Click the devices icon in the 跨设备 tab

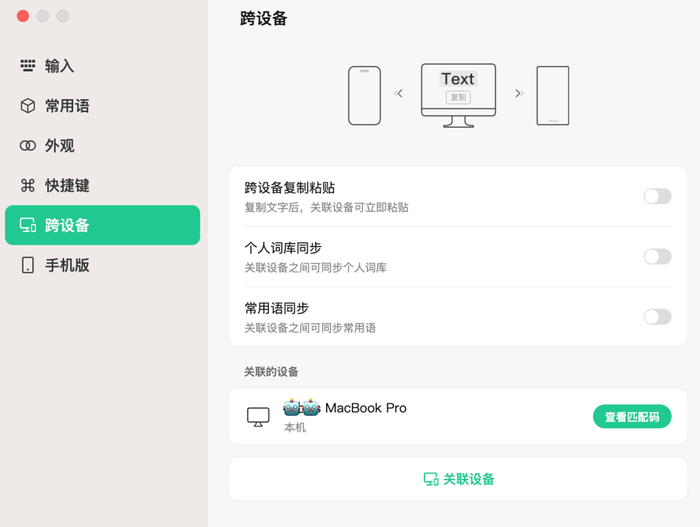28,225
